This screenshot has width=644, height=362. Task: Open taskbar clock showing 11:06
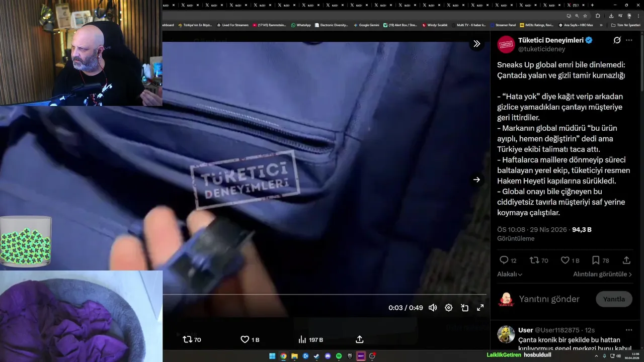pyautogui.click(x=632, y=356)
